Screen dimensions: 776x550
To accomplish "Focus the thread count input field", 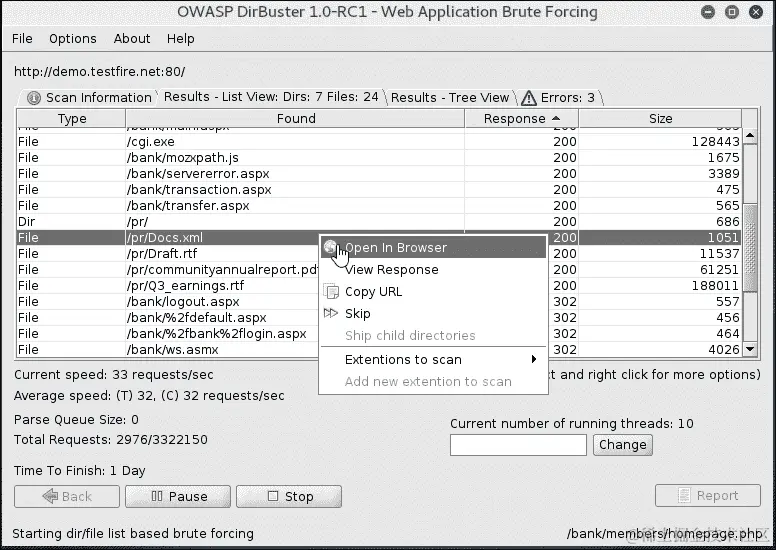I will coord(518,445).
